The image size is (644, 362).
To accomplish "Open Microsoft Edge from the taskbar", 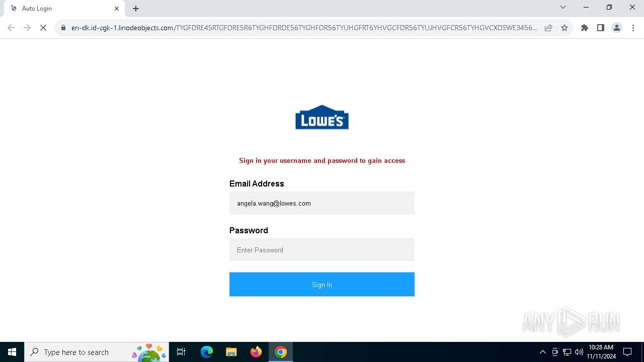I will 207,352.
